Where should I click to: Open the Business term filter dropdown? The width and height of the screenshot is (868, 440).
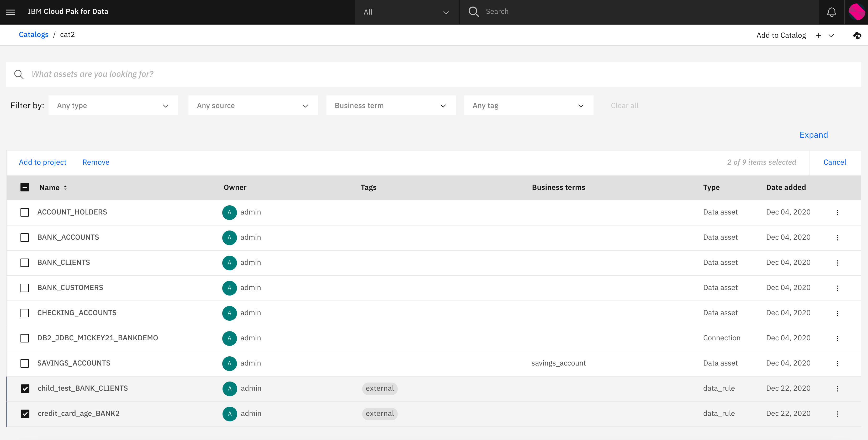pos(390,106)
